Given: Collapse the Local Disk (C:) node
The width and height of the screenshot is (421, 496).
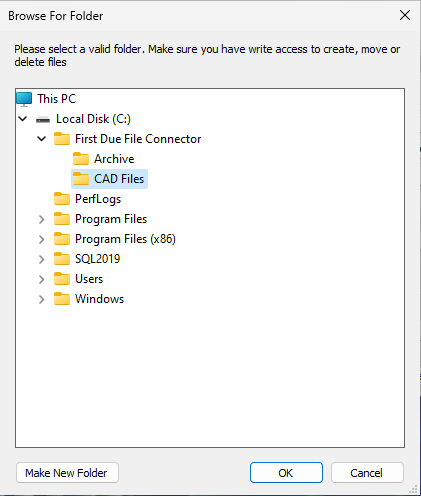Looking at the screenshot, I should [x=23, y=119].
